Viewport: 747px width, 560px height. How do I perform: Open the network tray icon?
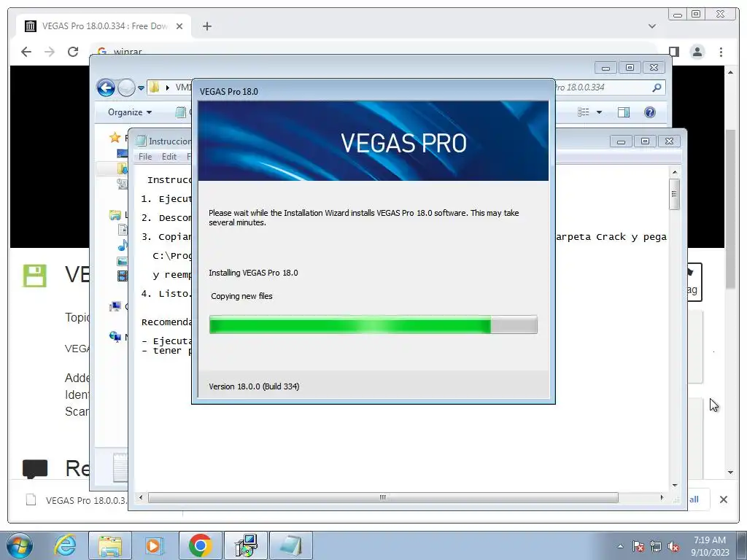(x=656, y=546)
